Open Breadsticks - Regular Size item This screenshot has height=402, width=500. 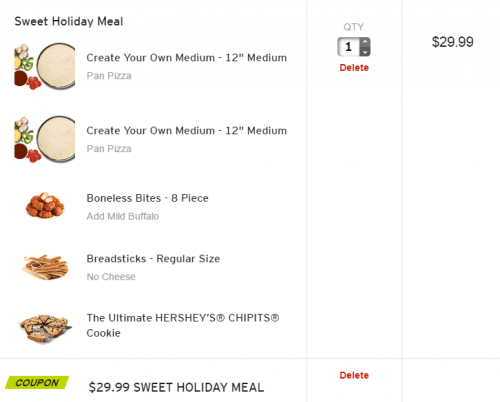153,259
